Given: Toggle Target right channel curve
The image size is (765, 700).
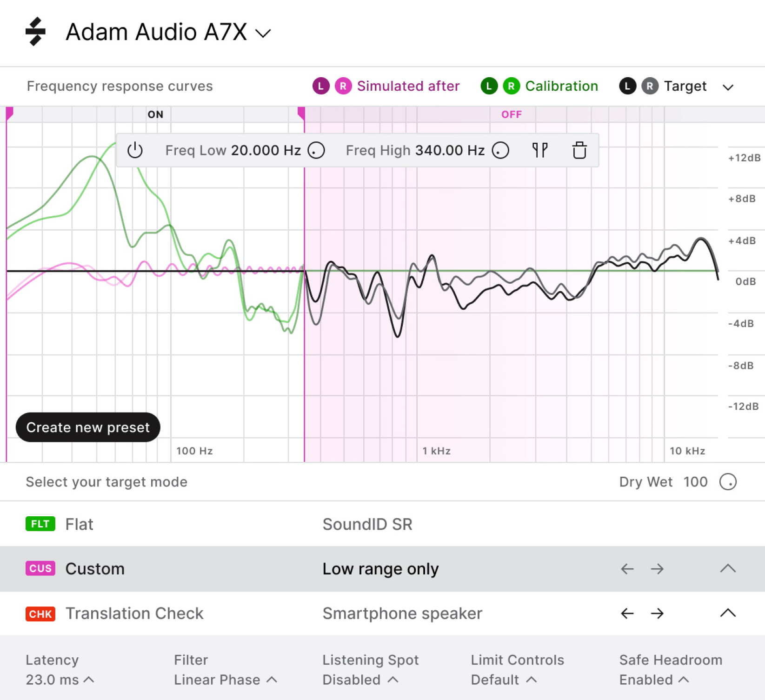Looking at the screenshot, I should [650, 86].
